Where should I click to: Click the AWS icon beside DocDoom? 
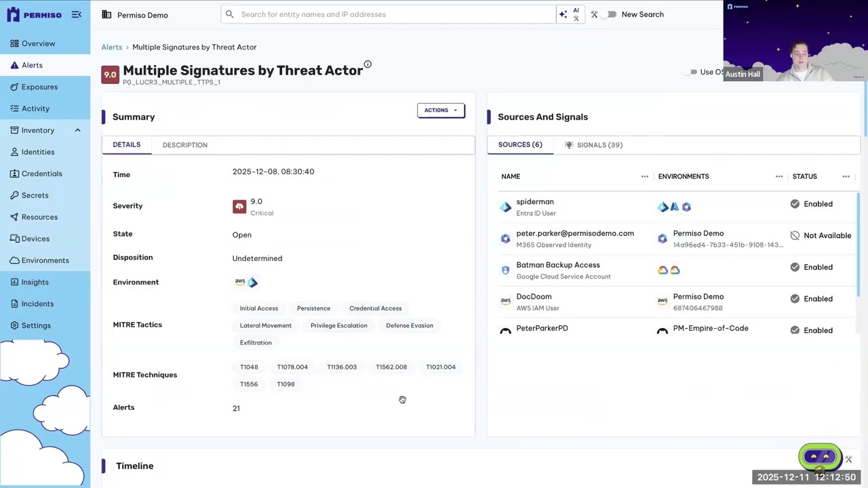click(505, 301)
